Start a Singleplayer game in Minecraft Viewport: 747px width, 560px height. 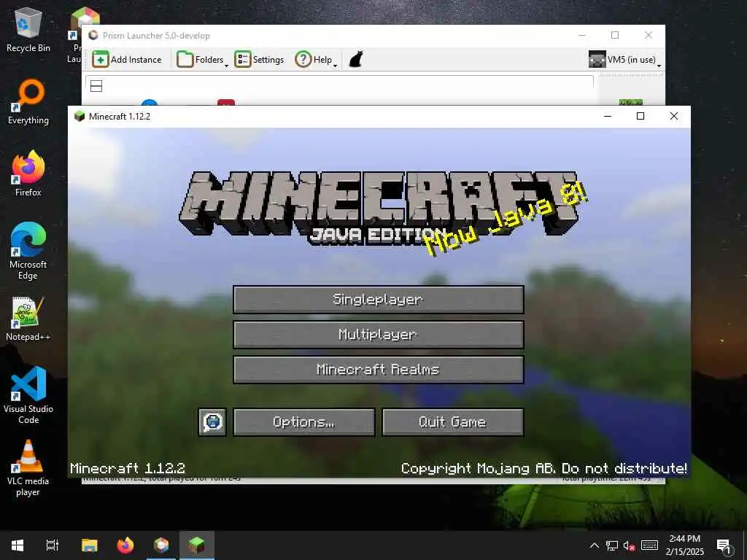click(379, 300)
